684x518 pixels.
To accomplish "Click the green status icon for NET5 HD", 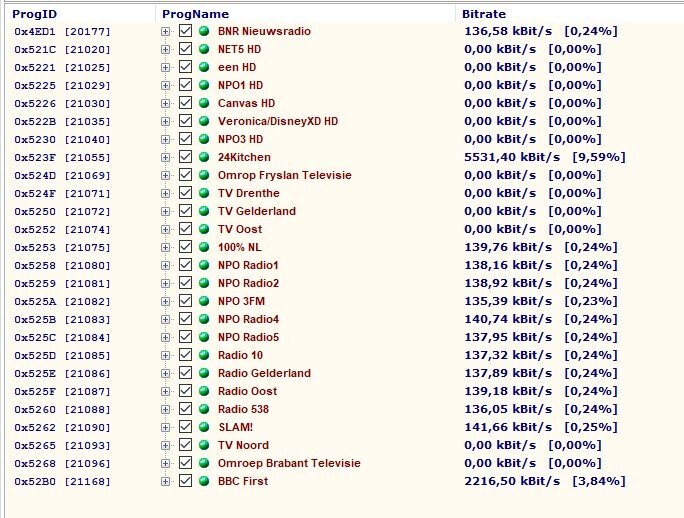I will pos(204,49).
